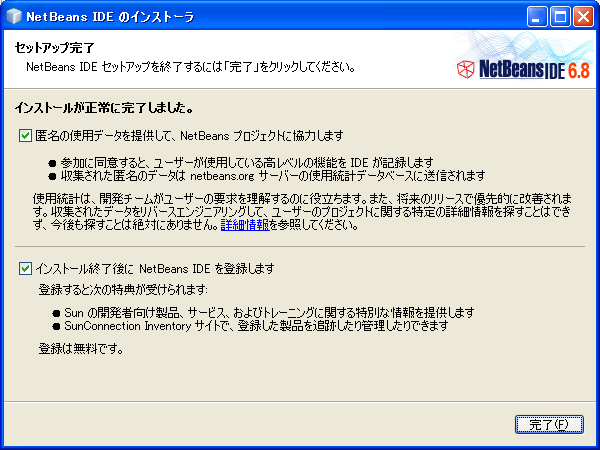600x450 pixels.
Task: Click the インストールが正常に完了しました message
Action: pyautogui.click(x=104, y=108)
